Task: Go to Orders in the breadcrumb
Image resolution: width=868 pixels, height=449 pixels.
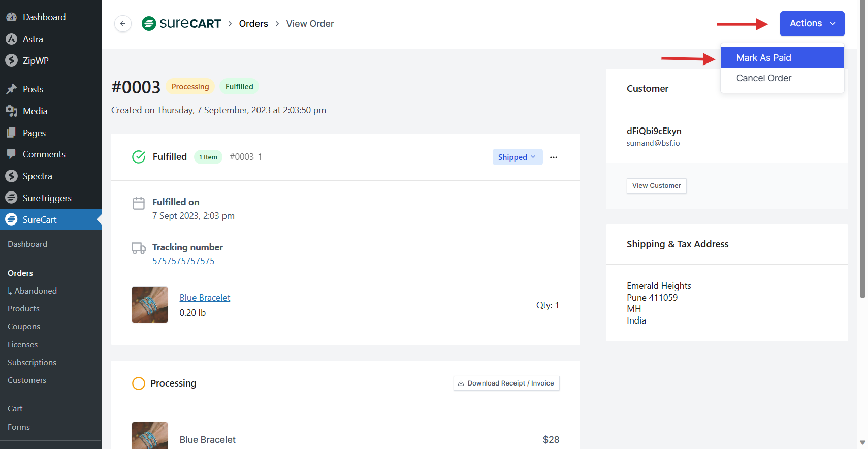Action: point(253,24)
